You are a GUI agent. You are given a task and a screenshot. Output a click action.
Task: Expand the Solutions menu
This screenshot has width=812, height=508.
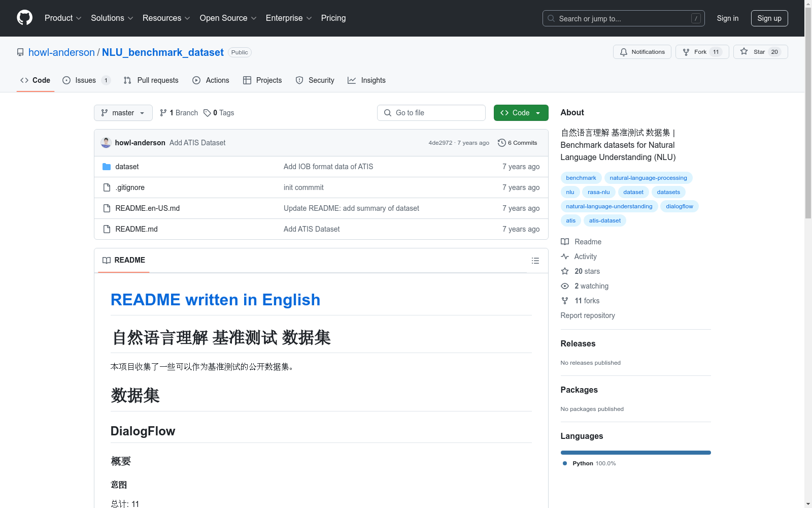[112, 18]
